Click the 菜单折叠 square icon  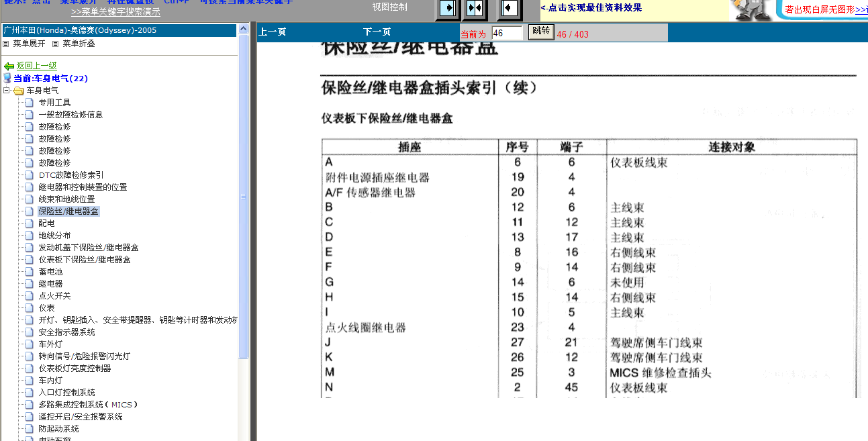56,44
